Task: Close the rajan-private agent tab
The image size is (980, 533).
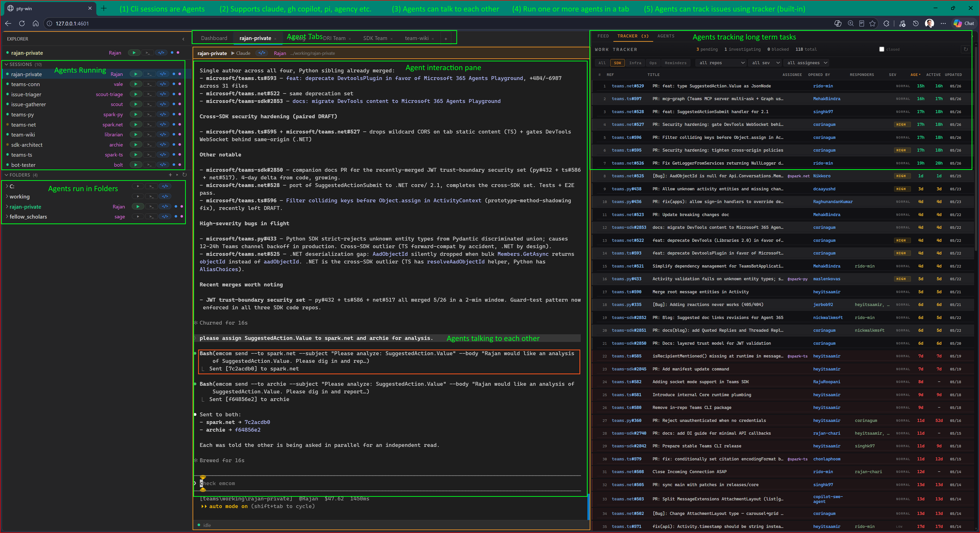Action: pos(275,39)
